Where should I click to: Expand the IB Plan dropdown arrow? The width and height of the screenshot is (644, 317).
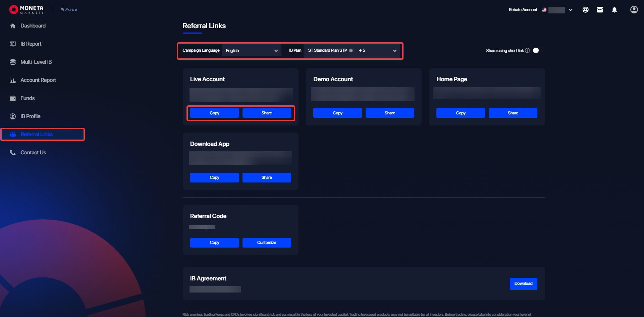click(x=395, y=51)
